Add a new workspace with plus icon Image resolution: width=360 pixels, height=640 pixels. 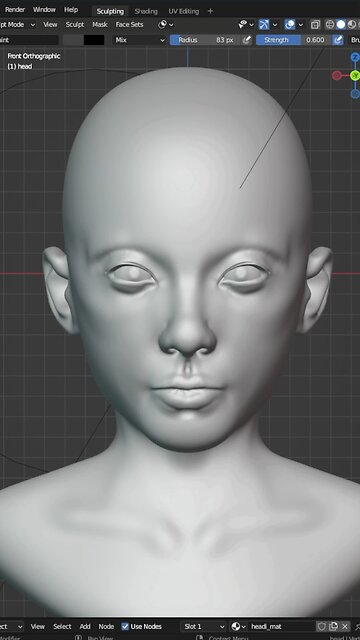tap(210, 11)
